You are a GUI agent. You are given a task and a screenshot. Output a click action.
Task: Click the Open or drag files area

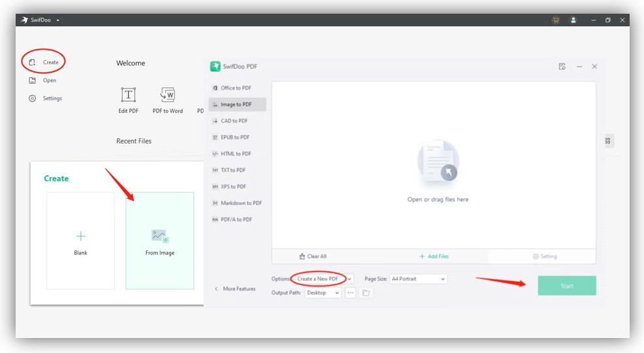434,165
